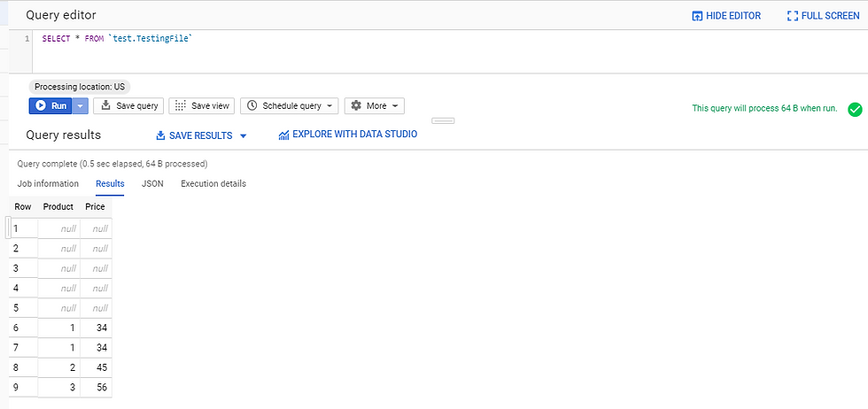
Task: Click the Save query download icon
Action: [x=107, y=105]
